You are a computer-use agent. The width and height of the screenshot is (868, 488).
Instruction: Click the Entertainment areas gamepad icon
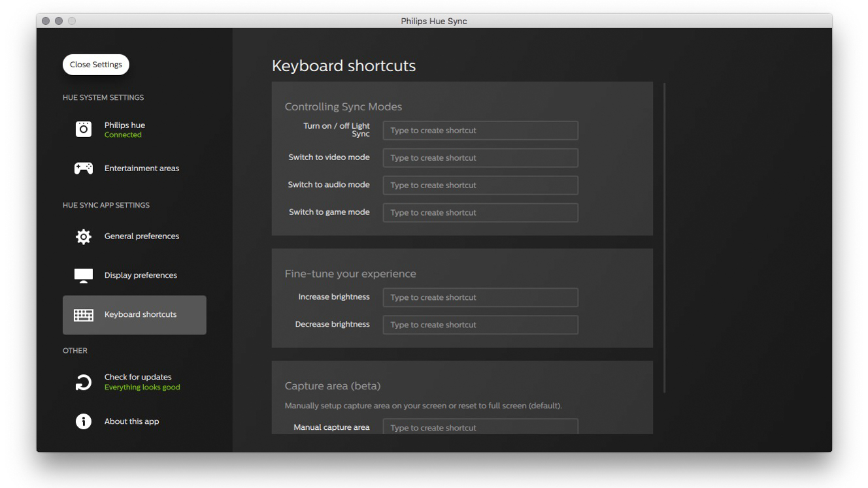84,169
